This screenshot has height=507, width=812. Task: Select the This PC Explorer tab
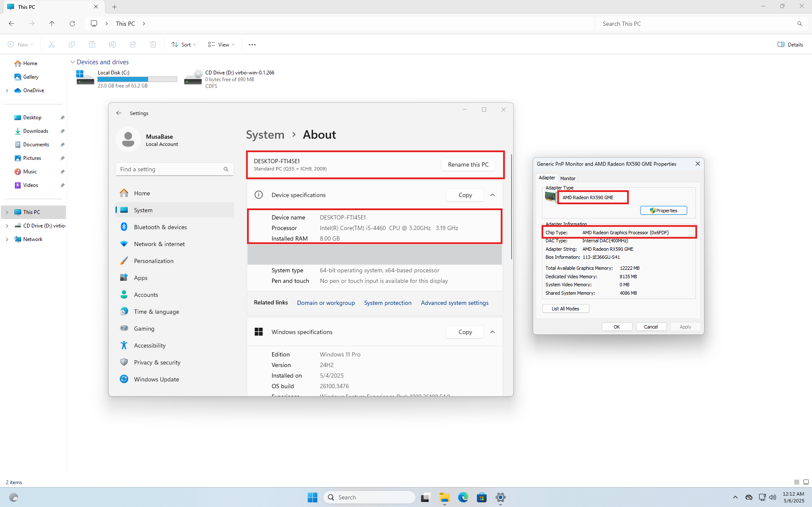53,7
